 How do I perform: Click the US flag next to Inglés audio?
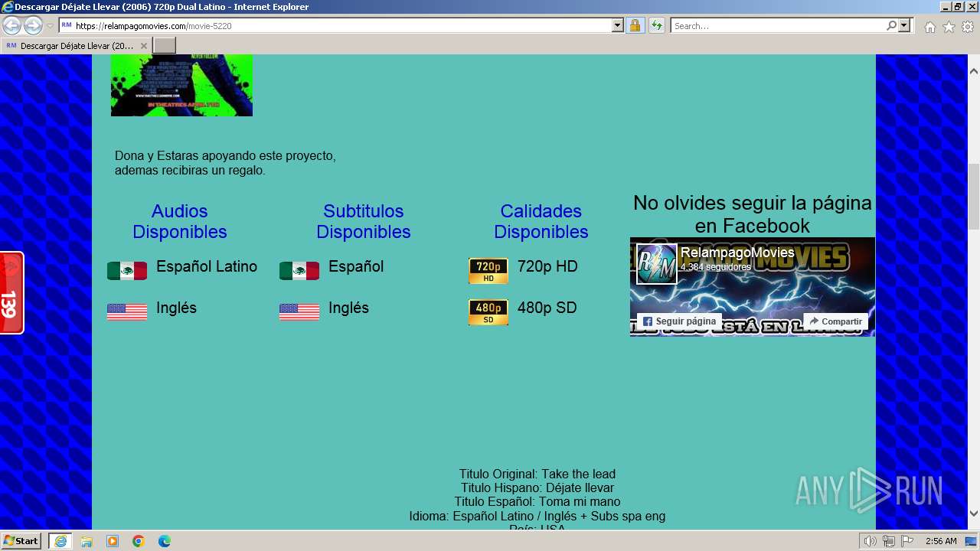click(x=127, y=311)
